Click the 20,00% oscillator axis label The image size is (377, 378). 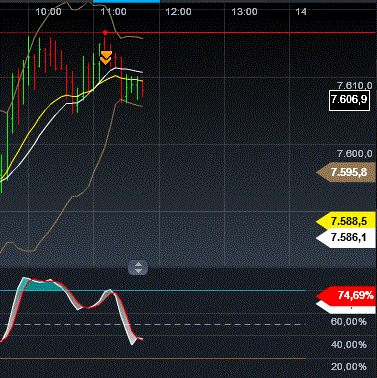click(x=348, y=367)
